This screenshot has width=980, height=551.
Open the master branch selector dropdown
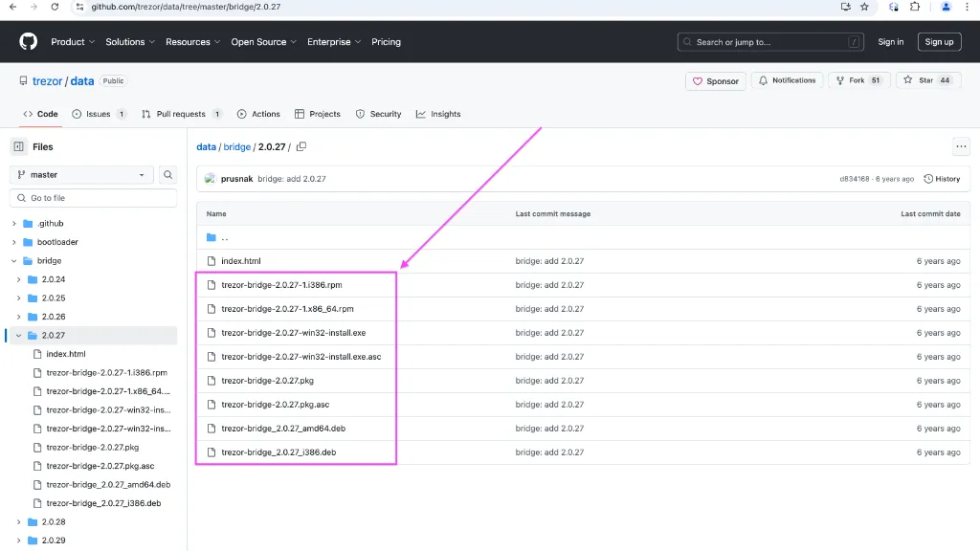[81, 175]
